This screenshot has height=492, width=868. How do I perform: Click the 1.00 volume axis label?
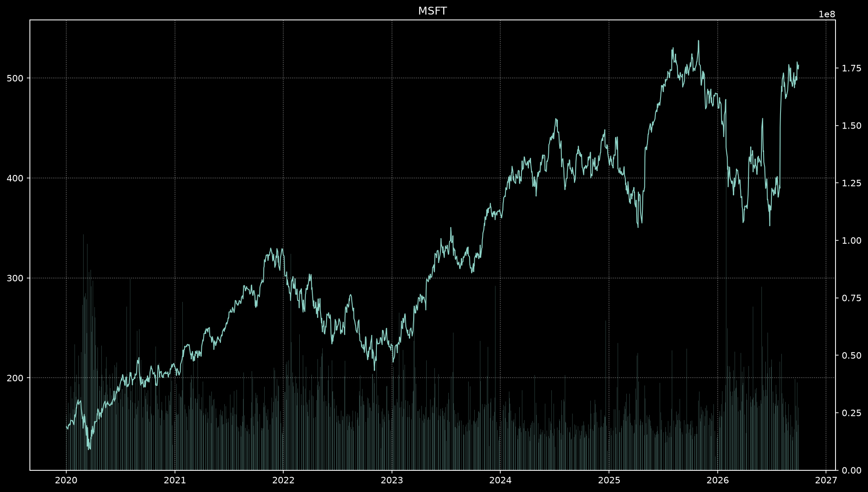tap(852, 240)
